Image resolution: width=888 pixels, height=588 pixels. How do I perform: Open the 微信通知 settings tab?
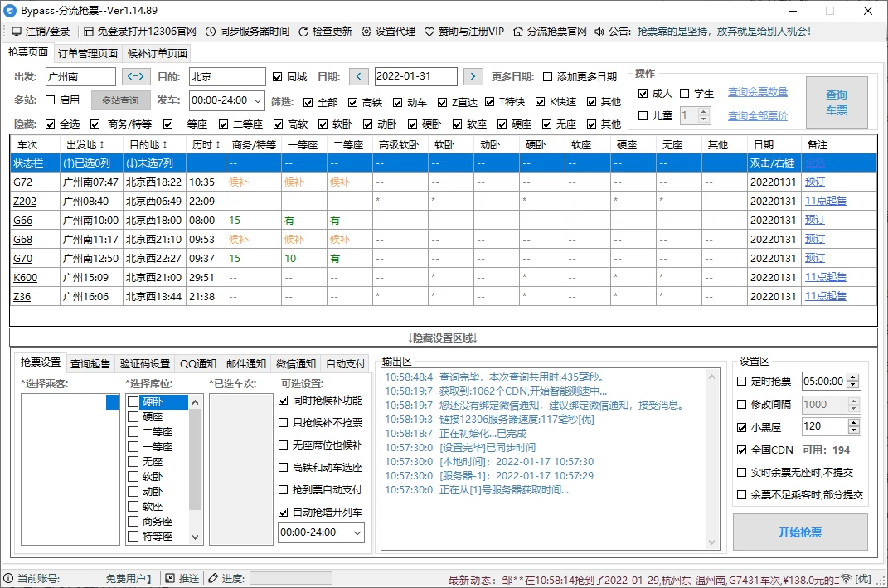coord(296,363)
